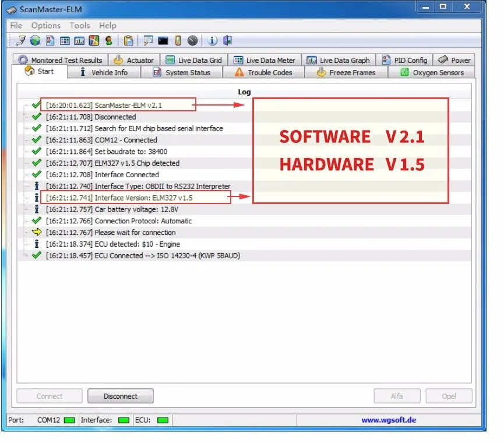Click the blue info toolbar icon
This screenshot has height=442, width=504.
[x=213, y=41]
